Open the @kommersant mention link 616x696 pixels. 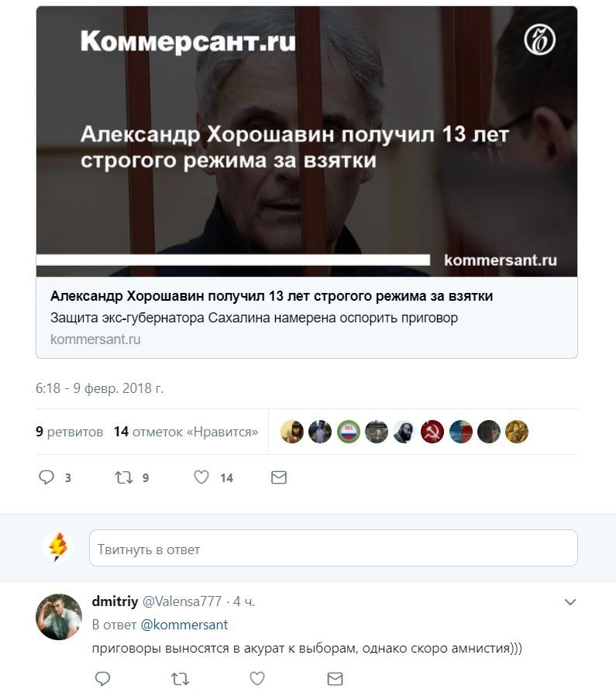[184, 625]
